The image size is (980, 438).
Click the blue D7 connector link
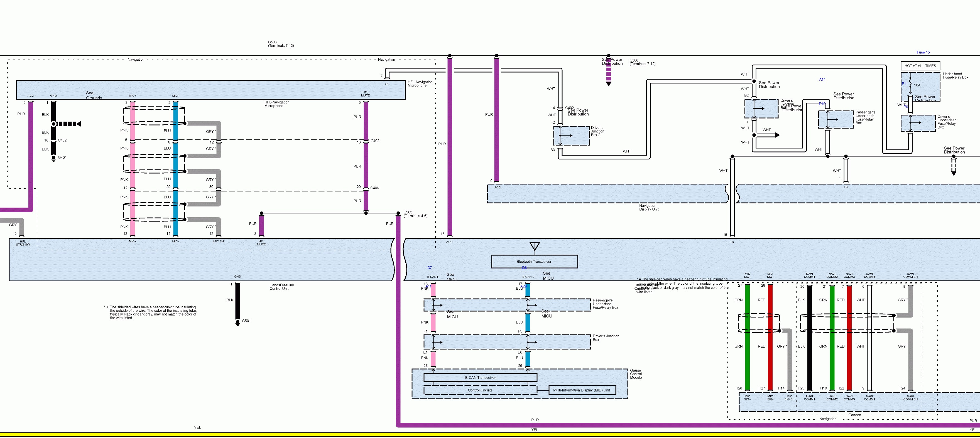tap(429, 268)
